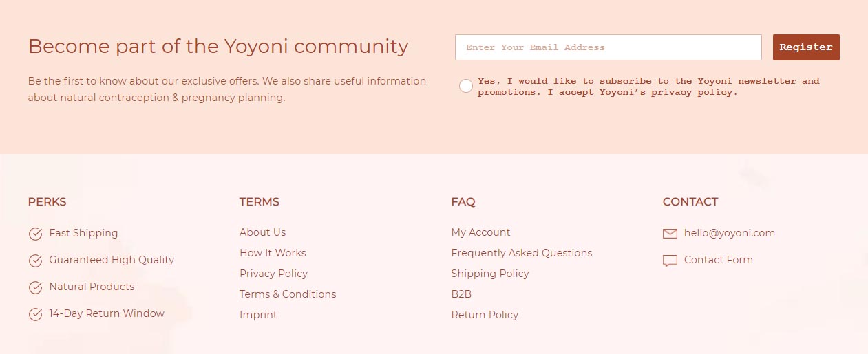
Task: View the Shipping Policy page
Action: click(489, 274)
